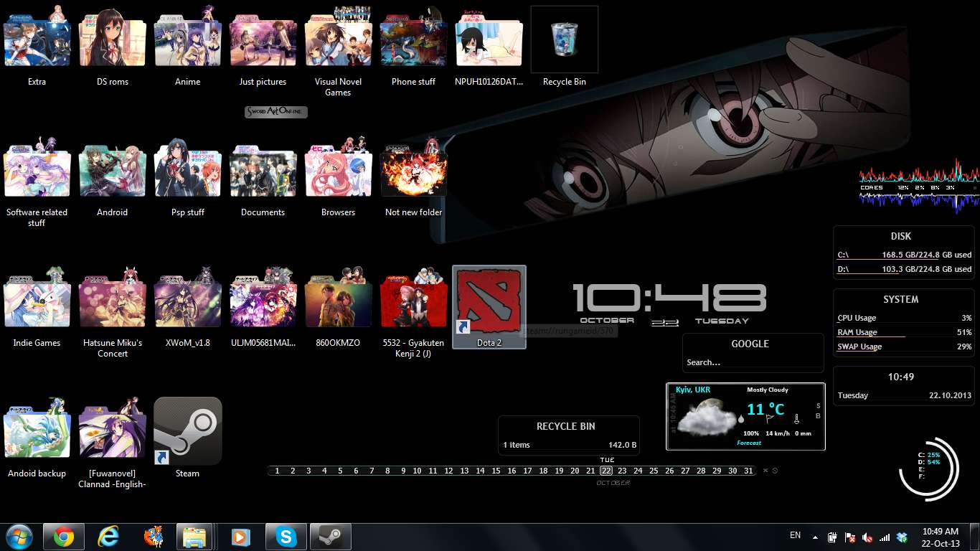Open the media player taskbar icon

click(x=240, y=537)
